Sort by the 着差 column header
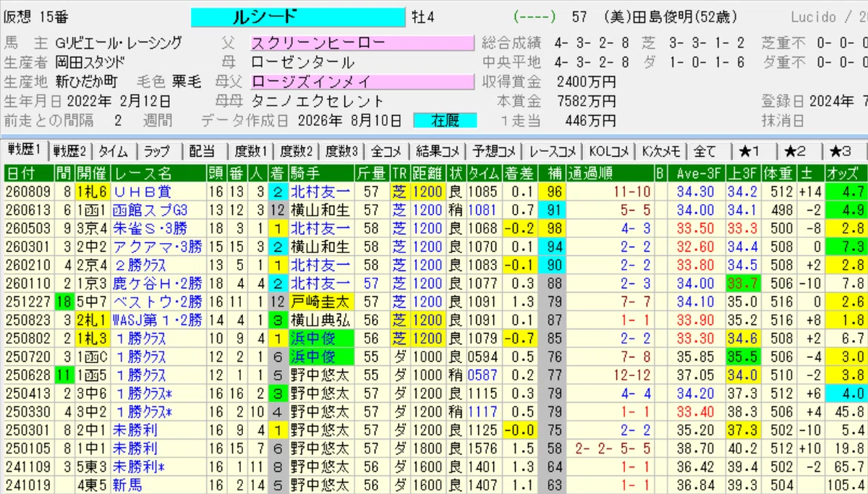 (519, 174)
